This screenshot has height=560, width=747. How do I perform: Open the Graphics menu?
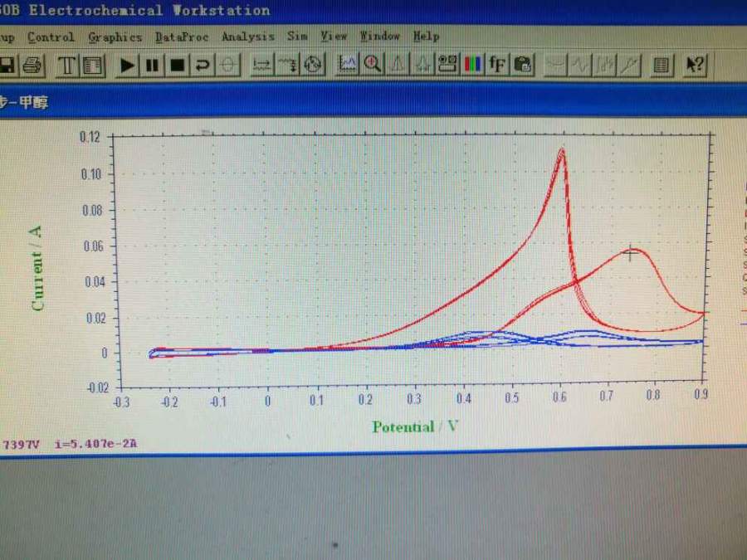115,37
